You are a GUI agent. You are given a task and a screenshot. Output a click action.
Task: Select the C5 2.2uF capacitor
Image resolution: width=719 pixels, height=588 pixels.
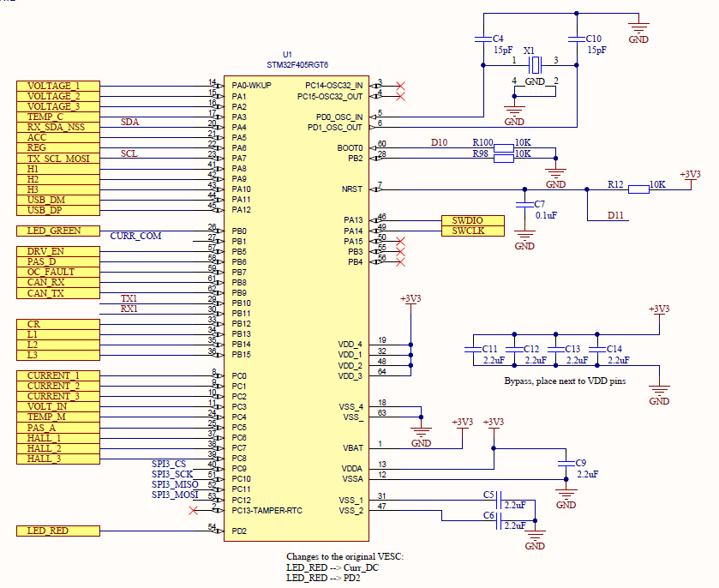(x=500, y=501)
